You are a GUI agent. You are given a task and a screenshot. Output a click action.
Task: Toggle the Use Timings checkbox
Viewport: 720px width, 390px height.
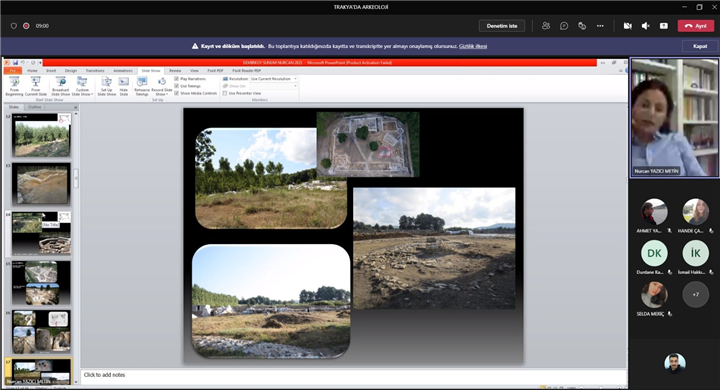tap(177, 86)
